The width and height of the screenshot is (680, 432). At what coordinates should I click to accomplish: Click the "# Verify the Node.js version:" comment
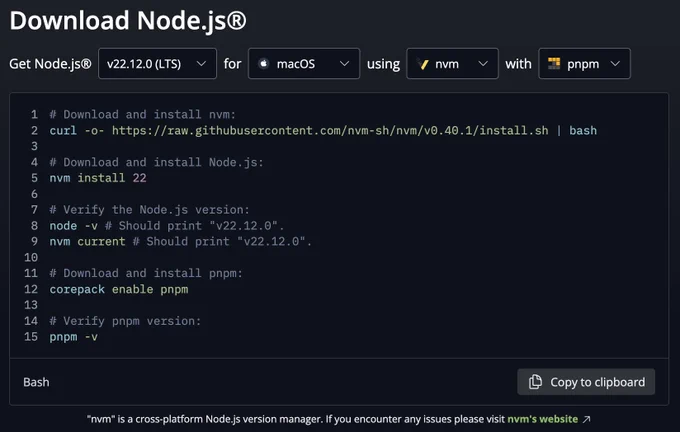[x=150, y=210]
